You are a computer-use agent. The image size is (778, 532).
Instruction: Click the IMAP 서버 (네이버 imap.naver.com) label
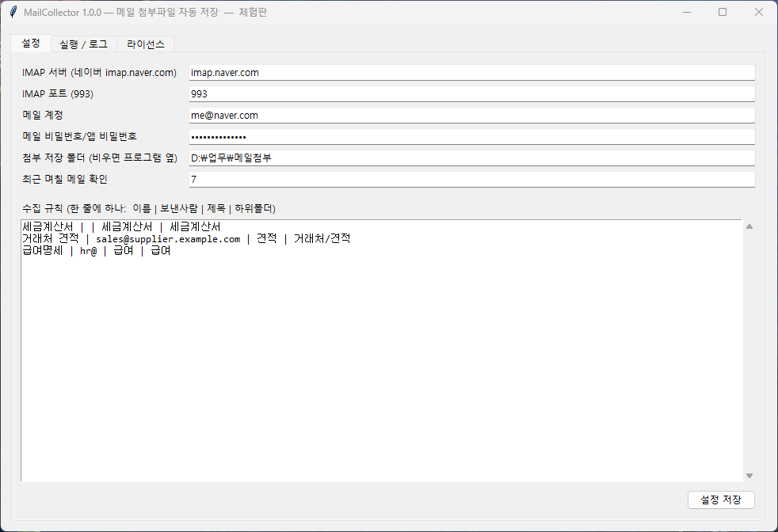[x=99, y=72]
